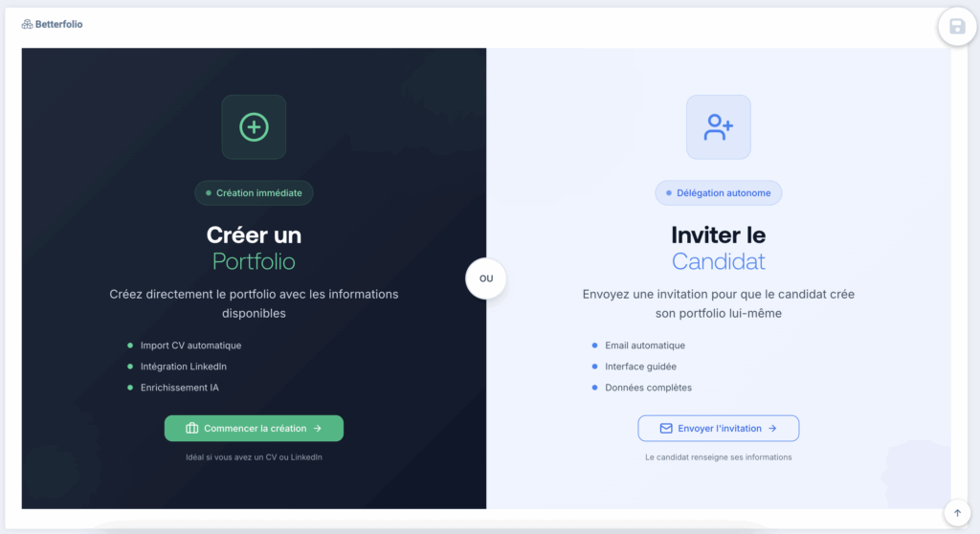Click the green plus circle icon
The height and width of the screenshot is (534, 980).
tap(254, 127)
